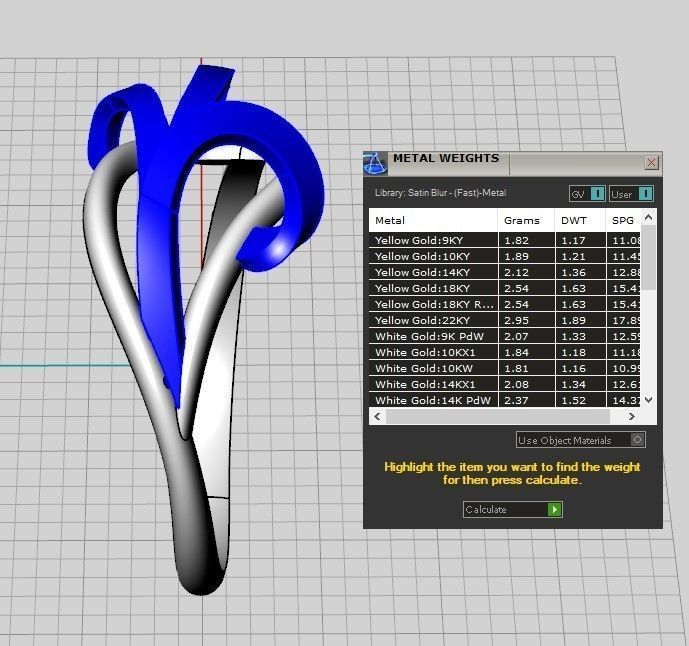Viewport: 689px width, 646px height.
Task: Click the 1.21 DWT value for 10KY
Action: (573, 256)
